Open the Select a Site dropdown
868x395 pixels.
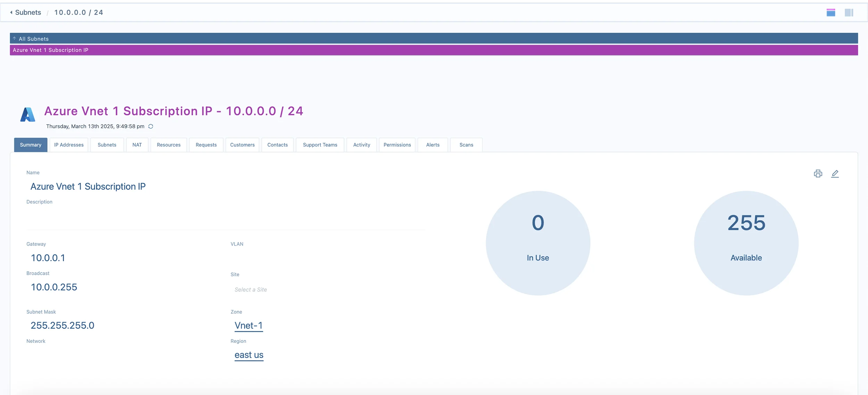coord(251,290)
